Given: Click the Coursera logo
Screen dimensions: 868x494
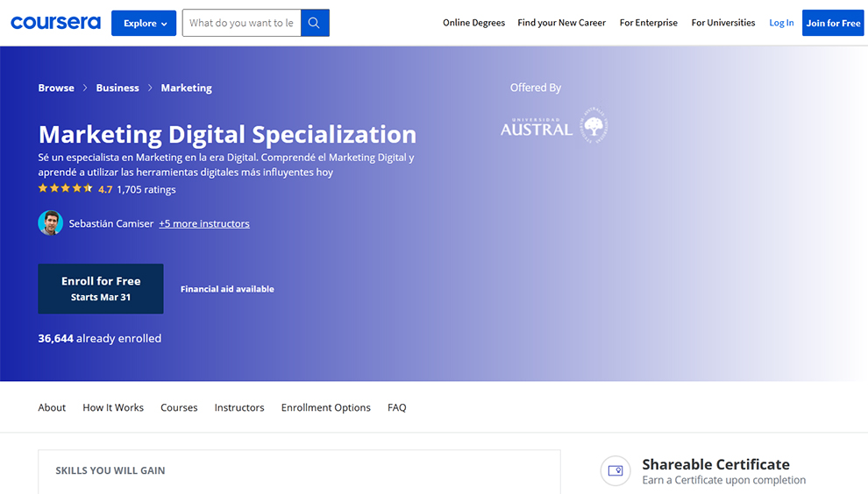Looking at the screenshot, I should [x=55, y=23].
